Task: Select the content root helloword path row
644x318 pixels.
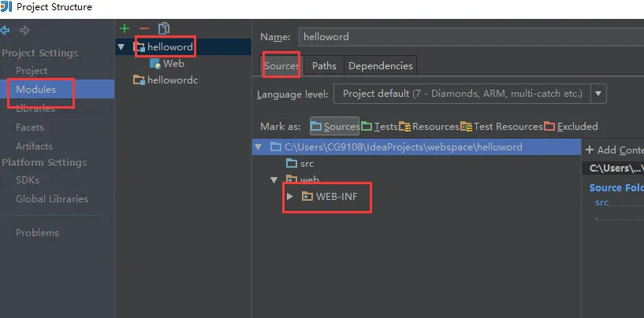Action: coord(416,147)
